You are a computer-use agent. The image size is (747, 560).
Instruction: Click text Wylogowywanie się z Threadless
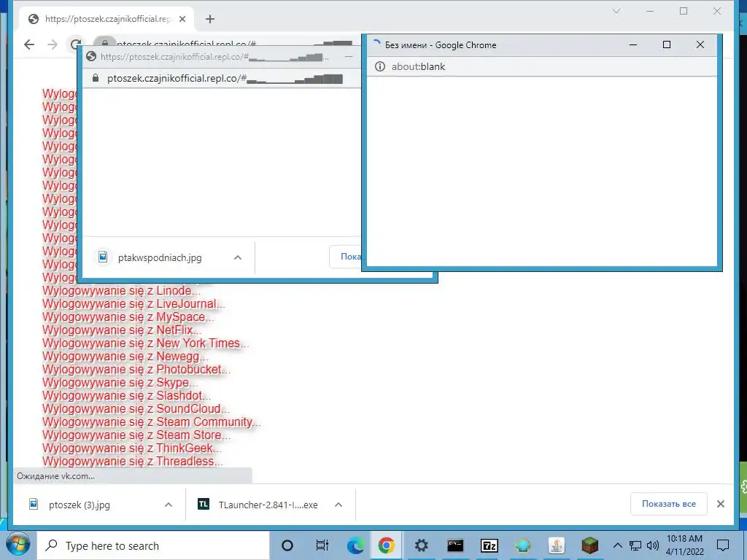[133, 461]
